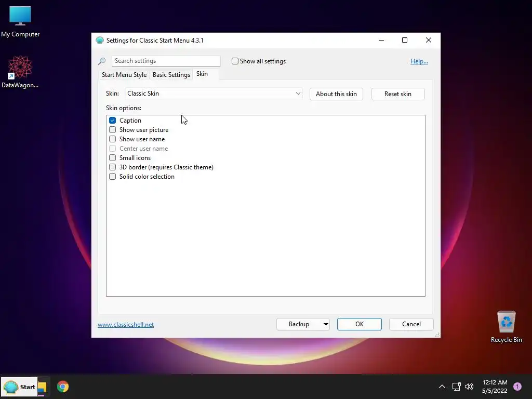Enable Show user picture option
This screenshot has width=532, height=399.
coord(112,130)
